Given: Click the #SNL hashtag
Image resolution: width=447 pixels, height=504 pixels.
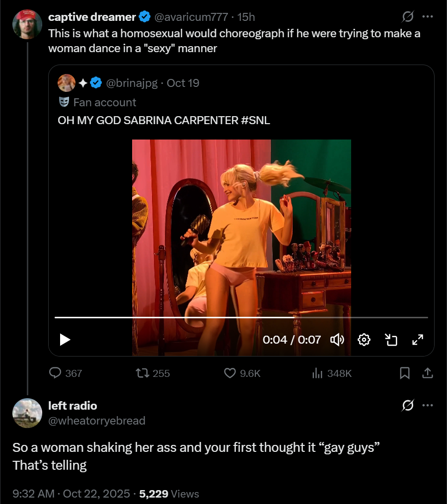Looking at the screenshot, I should tap(255, 120).
